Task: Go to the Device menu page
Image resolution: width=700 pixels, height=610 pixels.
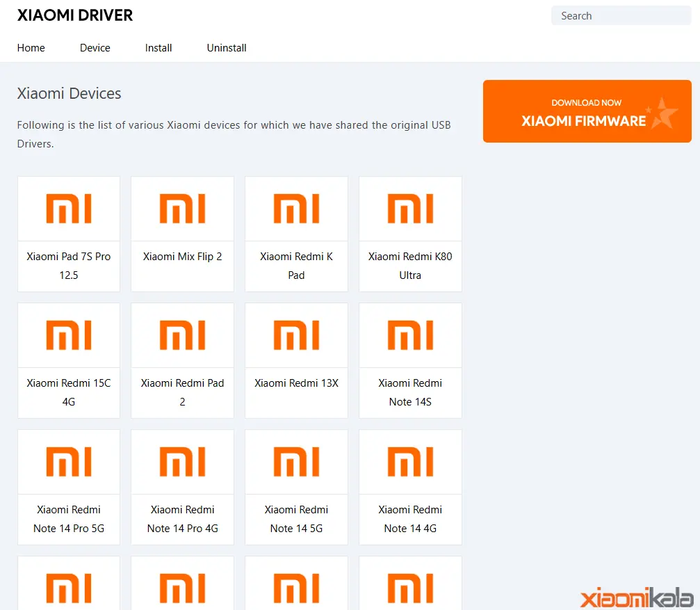Action: coord(95,48)
